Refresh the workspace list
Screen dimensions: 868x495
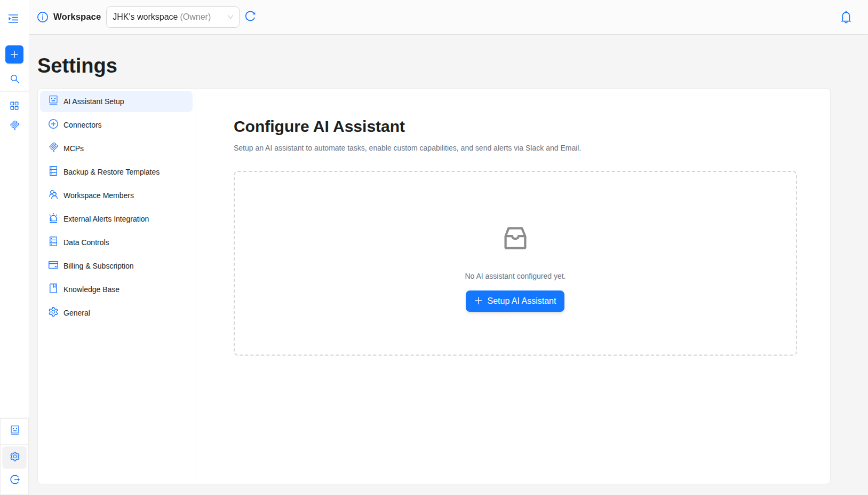click(x=250, y=17)
